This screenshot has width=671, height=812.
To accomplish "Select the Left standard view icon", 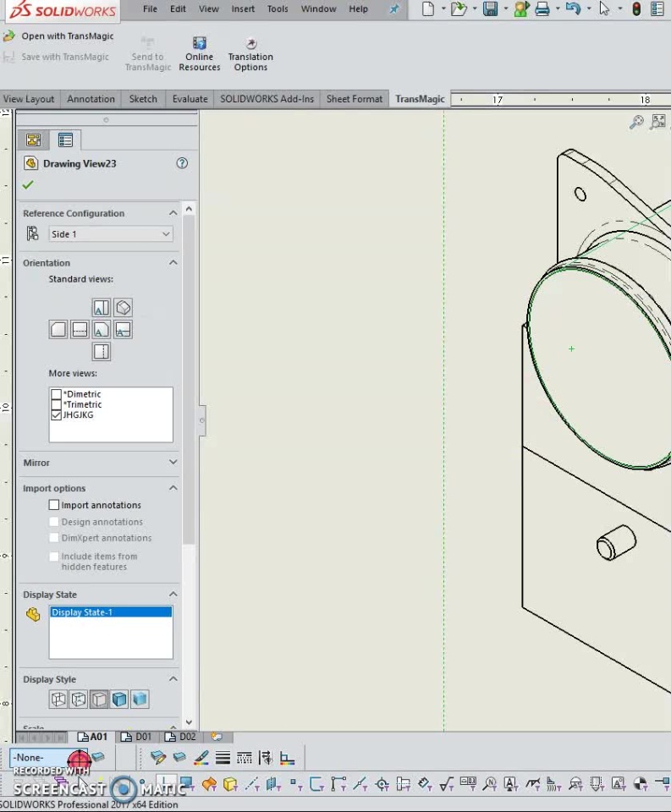I will [80, 329].
